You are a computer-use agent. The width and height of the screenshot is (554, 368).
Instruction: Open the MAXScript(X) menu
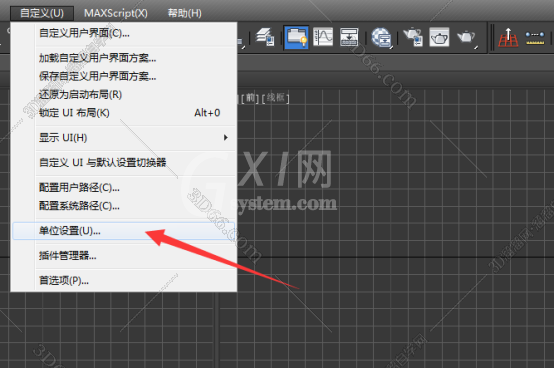point(116,13)
